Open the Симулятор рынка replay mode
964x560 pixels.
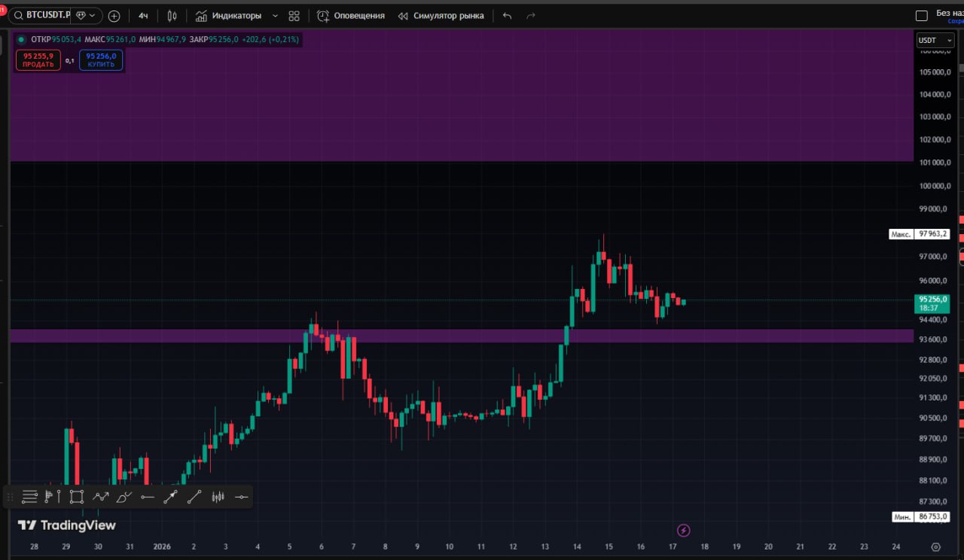pyautogui.click(x=441, y=16)
